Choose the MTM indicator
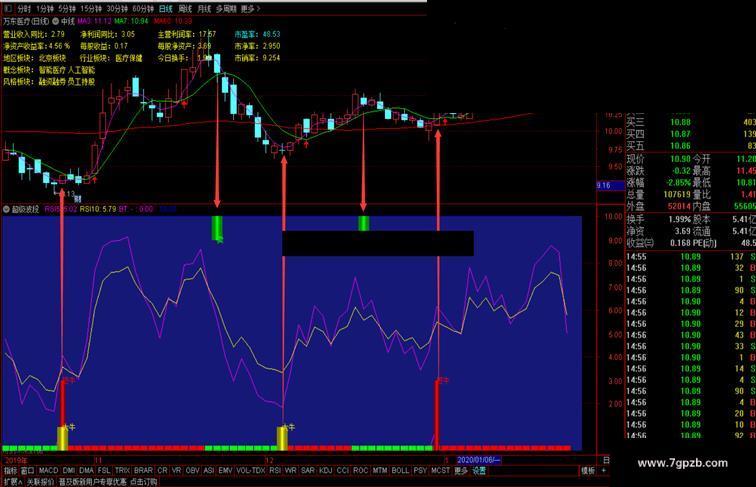Image resolution: width=756 pixels, height=487 pixels. click(x=380, y=471)
